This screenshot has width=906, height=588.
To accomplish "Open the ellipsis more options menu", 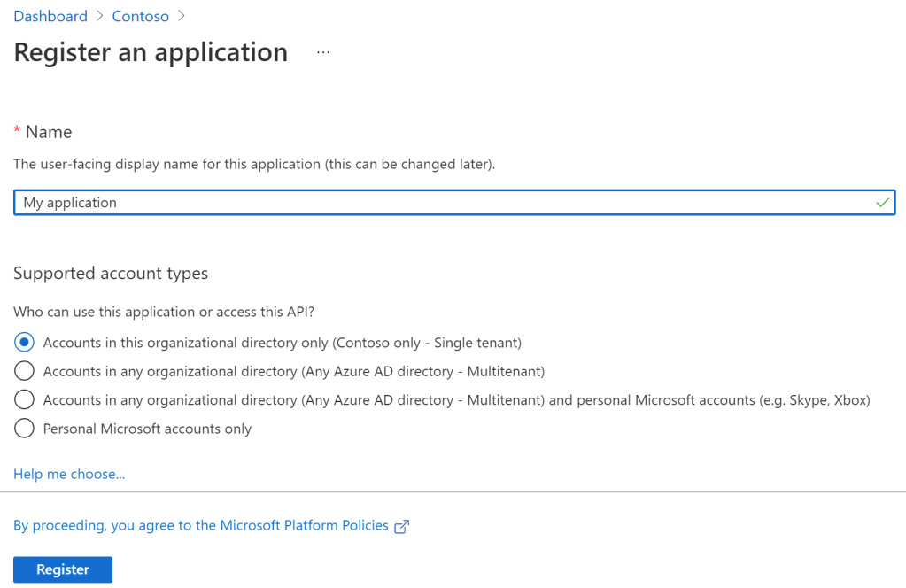I will [323, 53].
